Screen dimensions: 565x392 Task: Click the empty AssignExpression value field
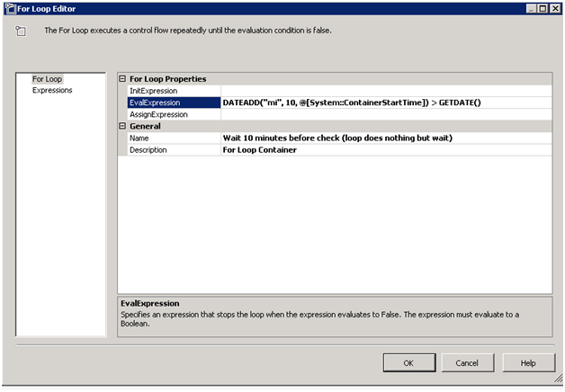[385, 114]
